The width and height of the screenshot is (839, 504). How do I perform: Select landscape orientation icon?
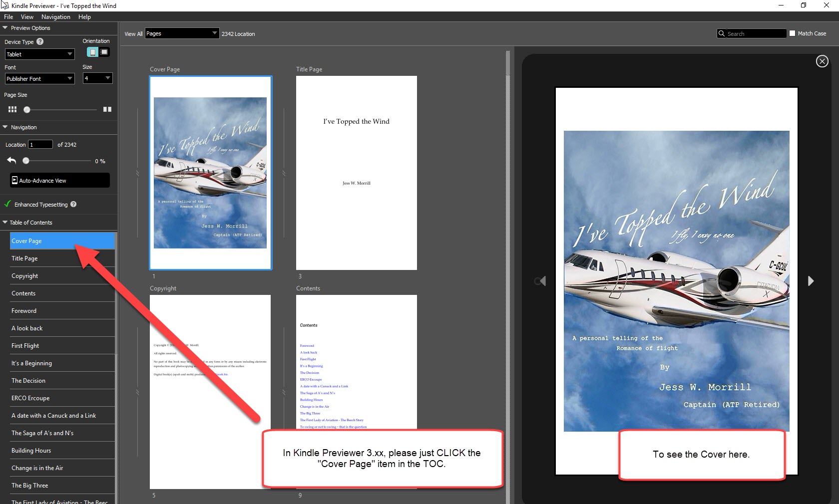click(104, 52)
